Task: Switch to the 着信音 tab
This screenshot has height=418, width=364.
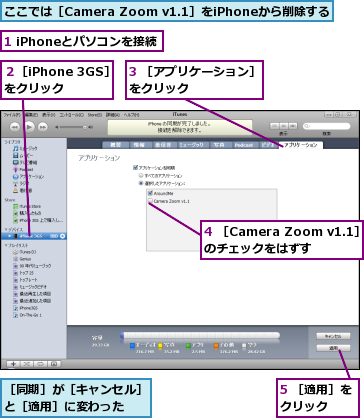Action: (x=163, y=145)
